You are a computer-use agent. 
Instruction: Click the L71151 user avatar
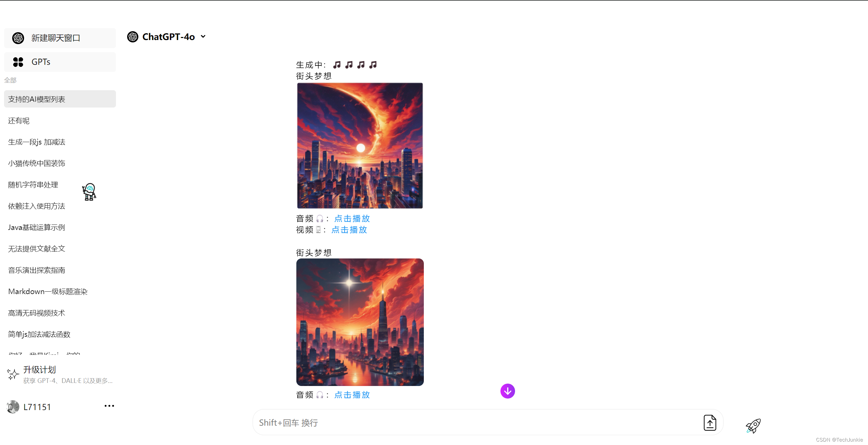pyautogui.click(x=13, y=407)
